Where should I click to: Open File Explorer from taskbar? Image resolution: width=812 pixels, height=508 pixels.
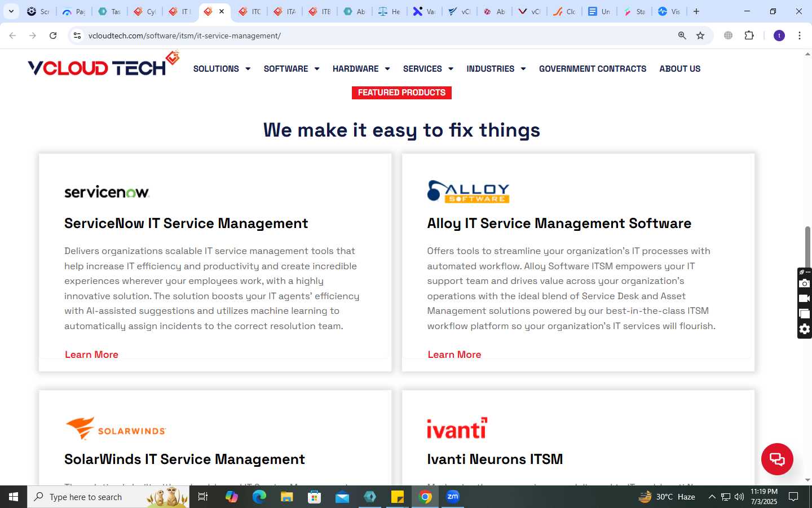coord(286,497)
